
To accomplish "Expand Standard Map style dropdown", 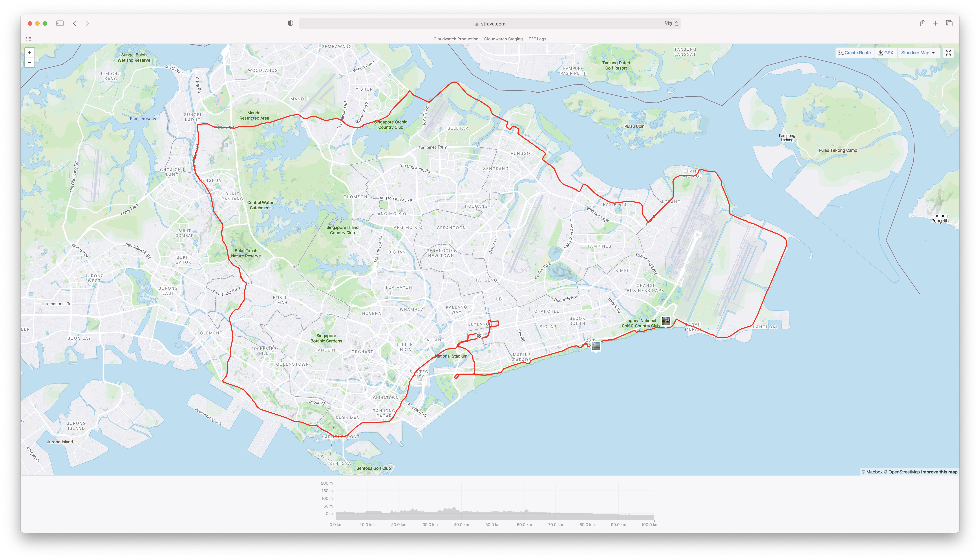I will pos(918,53).
